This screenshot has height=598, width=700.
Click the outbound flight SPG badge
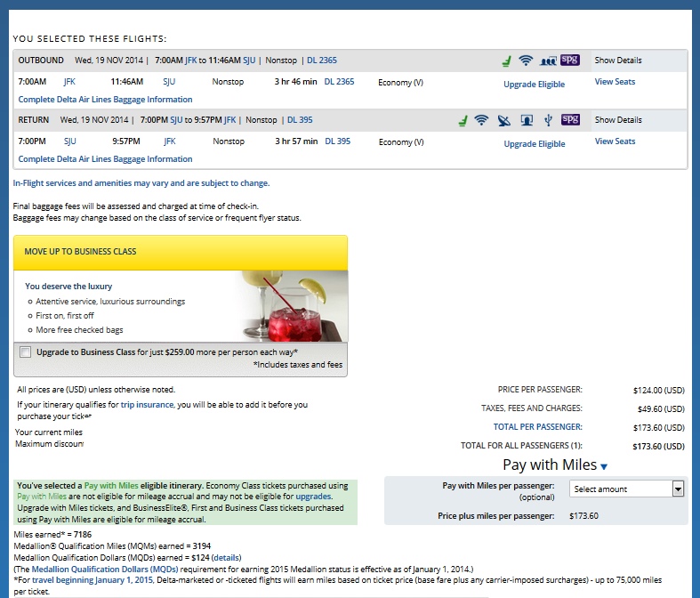pos(570,61)
